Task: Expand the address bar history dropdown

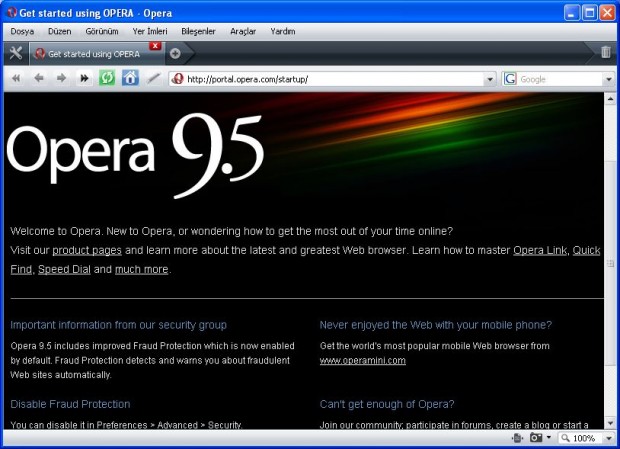Action: (490, 79)
